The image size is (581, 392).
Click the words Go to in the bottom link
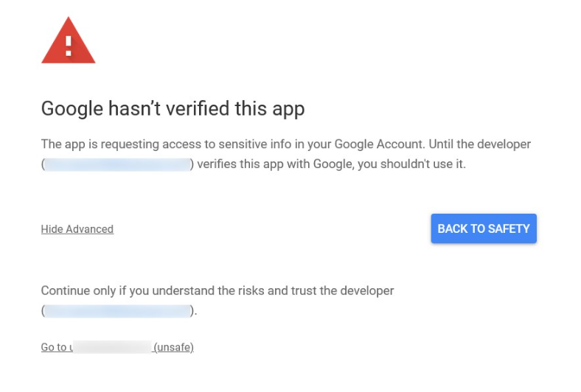(x=54, y=347)
